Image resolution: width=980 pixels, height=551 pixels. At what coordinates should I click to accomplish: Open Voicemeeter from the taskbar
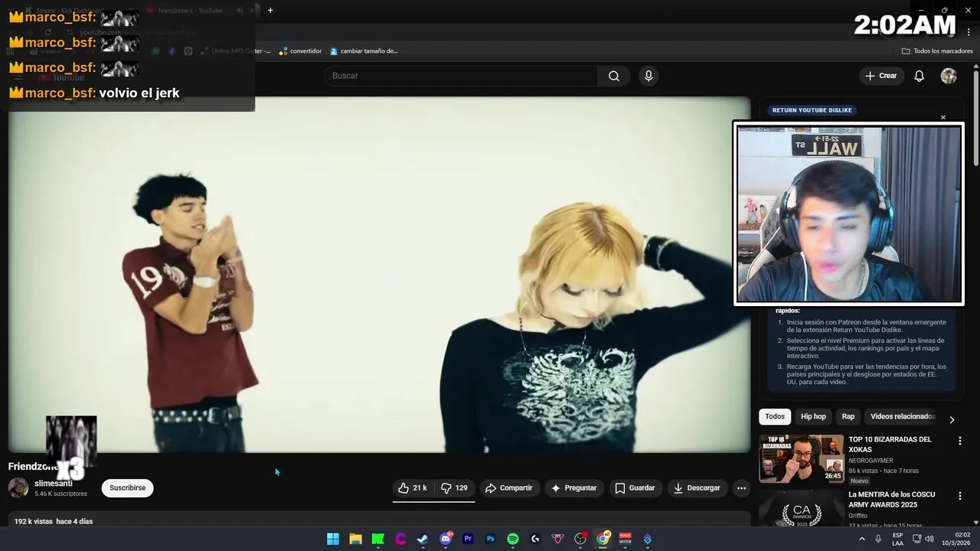coord(625,539)
